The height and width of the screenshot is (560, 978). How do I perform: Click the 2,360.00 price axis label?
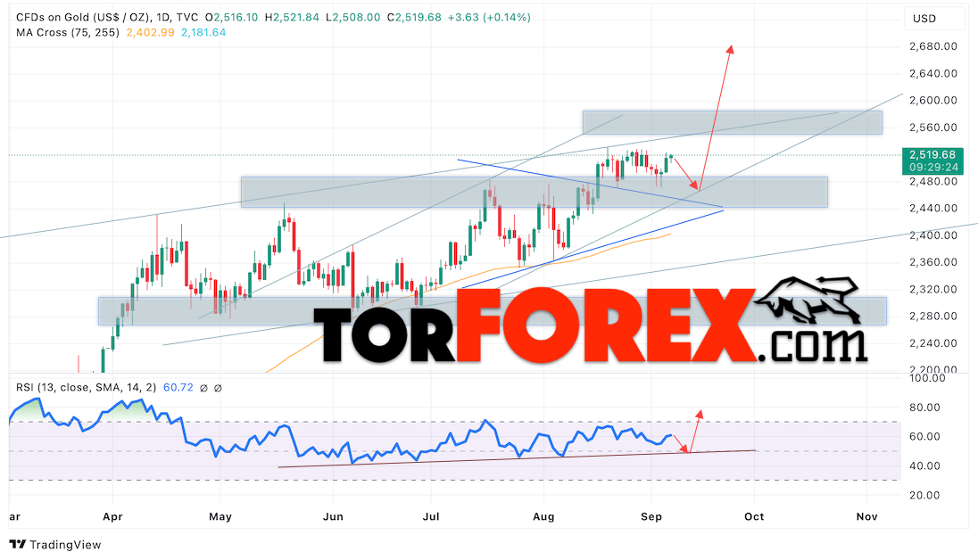tap(933, 262)
